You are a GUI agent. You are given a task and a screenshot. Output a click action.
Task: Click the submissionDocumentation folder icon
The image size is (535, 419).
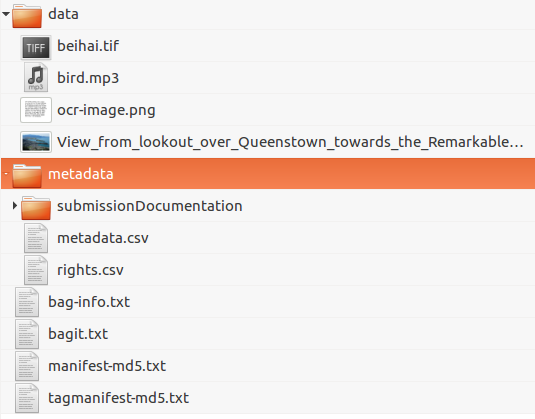pyautogui.click(x=36, y=207)
